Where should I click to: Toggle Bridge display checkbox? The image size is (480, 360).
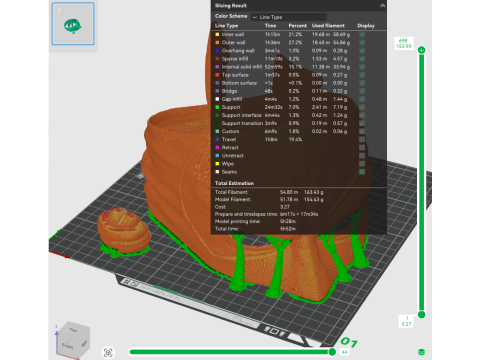click(362, 91)
